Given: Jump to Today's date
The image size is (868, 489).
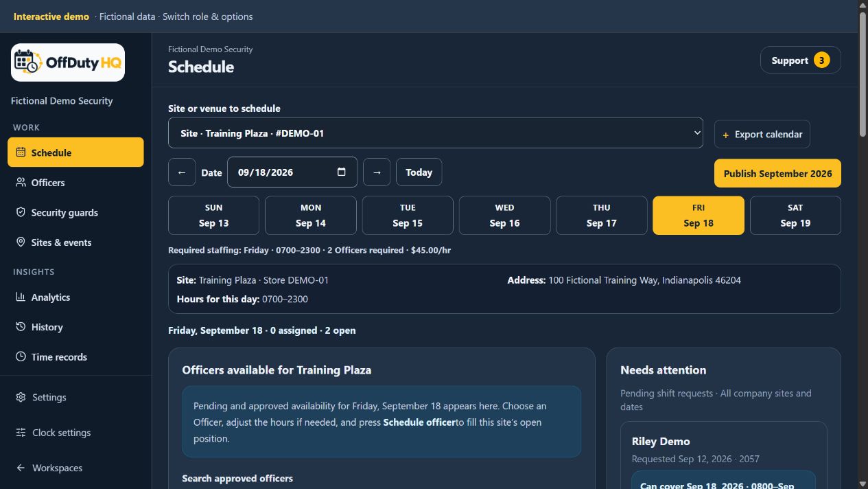Looking at the screenshot, I should [419, 172].
